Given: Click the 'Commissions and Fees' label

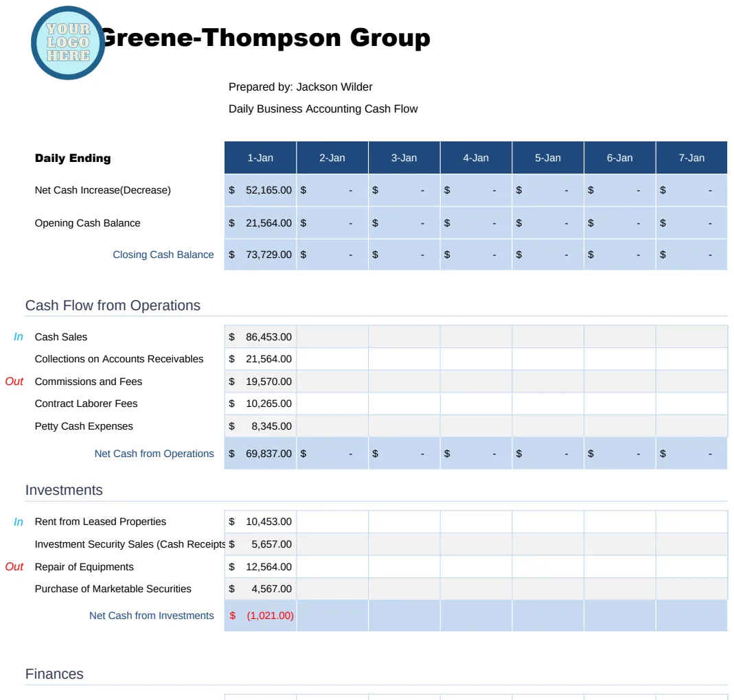Looking at the screenshot, I should coord(89,382).
